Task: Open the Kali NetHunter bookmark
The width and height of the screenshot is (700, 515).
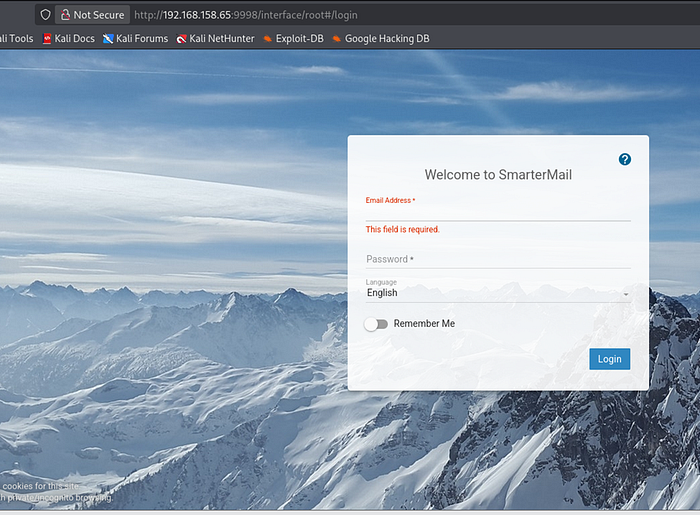Action: click(x=216, y=39)
